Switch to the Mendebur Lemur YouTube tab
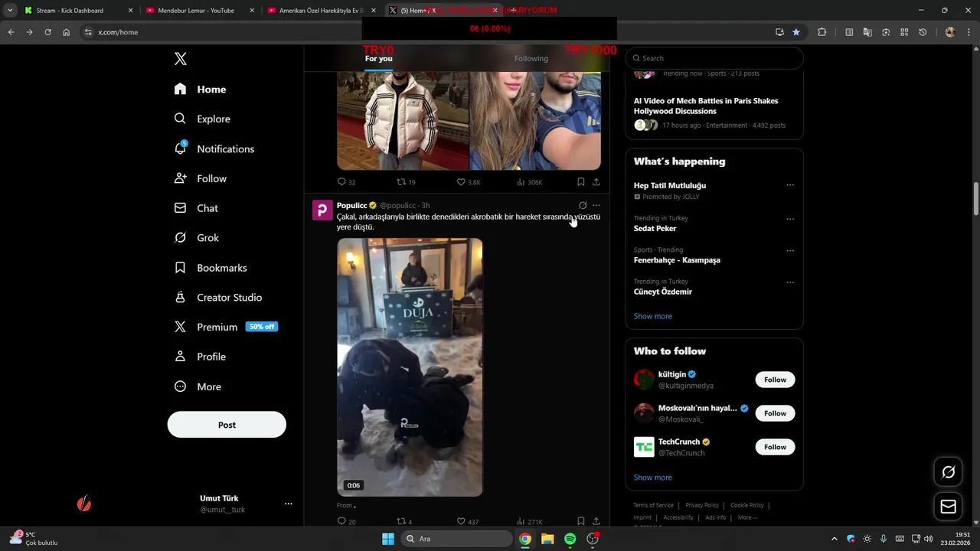The width and height of the screenshot is (980, 551). [x=201, y=11]
